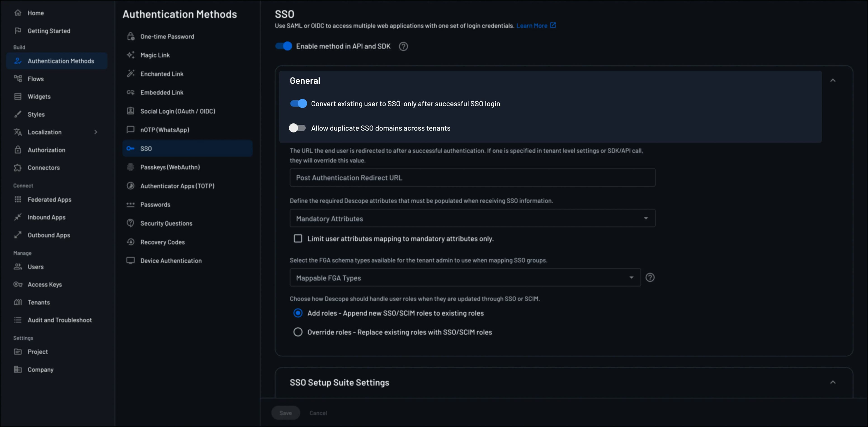Open the Enchanted Link method
868x427 pixels.
coord(162,74)
